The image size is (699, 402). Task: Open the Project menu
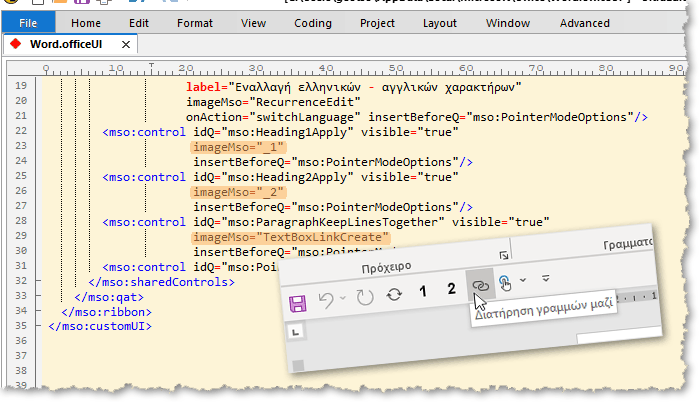[x=377, y=23]
